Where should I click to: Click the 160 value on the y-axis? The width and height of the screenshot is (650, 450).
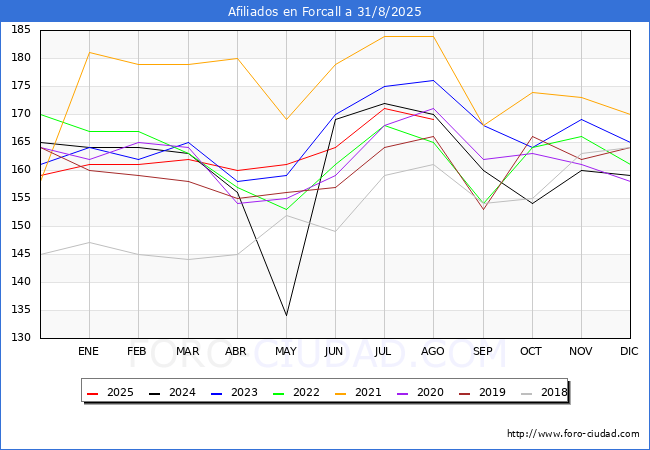tap(20, 170)
